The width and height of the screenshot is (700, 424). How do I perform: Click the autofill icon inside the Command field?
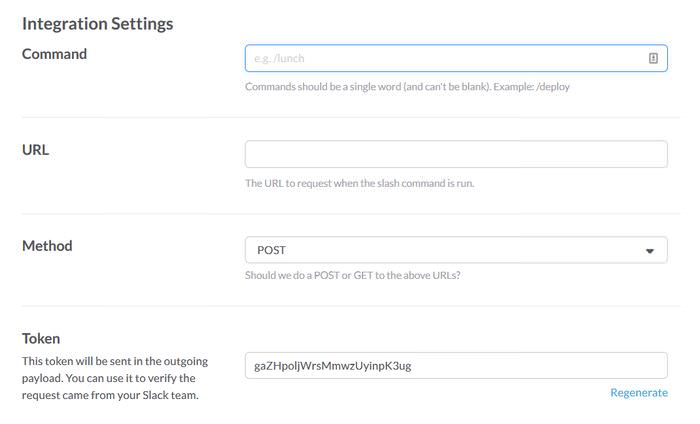pyautogui.click(x=653, y=58)
